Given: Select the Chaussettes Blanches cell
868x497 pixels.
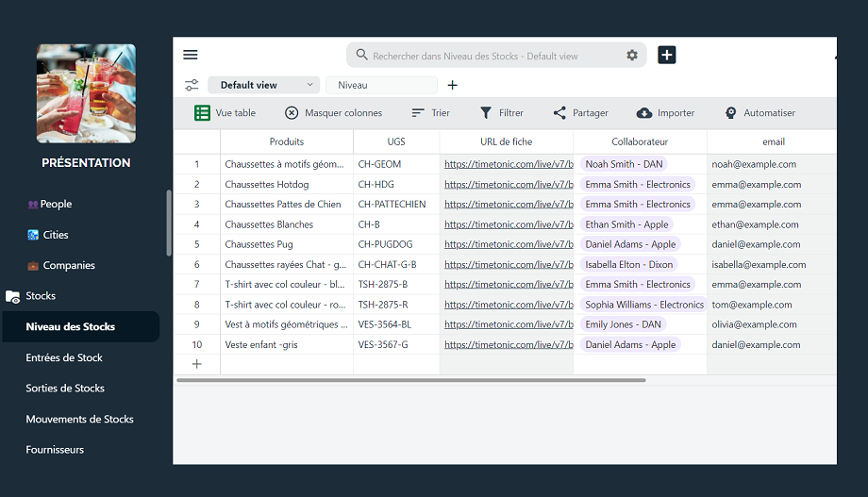Looking at the screenshot, I should (287, 224).
